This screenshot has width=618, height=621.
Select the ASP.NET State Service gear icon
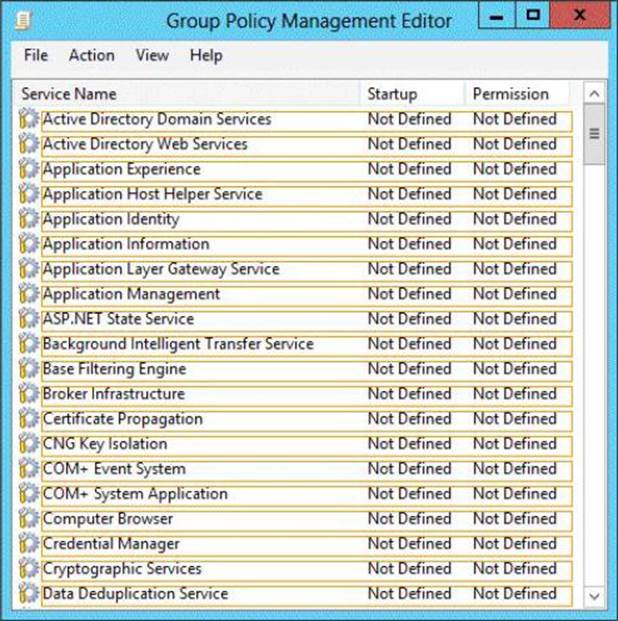pos(29,320)
